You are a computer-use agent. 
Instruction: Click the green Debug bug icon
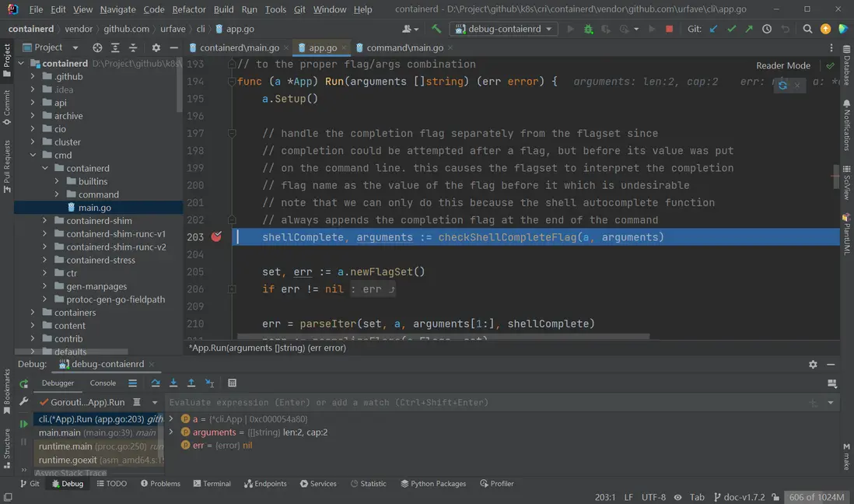pos(589,29)
